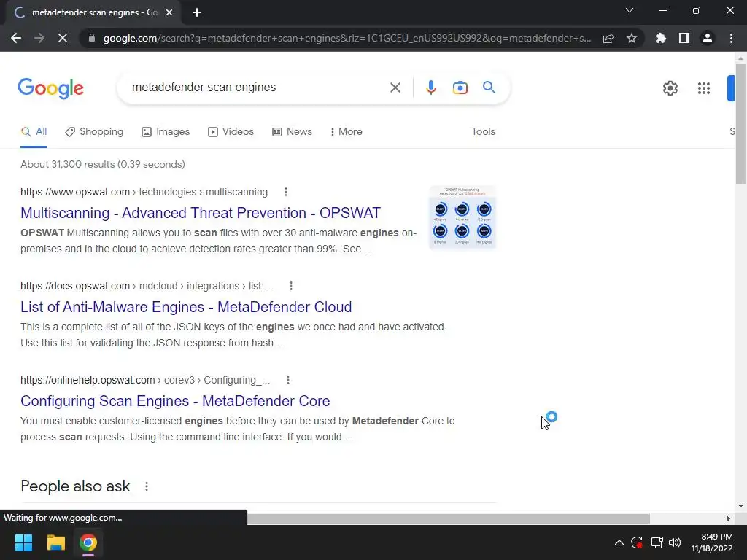Click the www.opswat.com URL breadcrumb
This screenshot has height=560, width=747.
144,192
